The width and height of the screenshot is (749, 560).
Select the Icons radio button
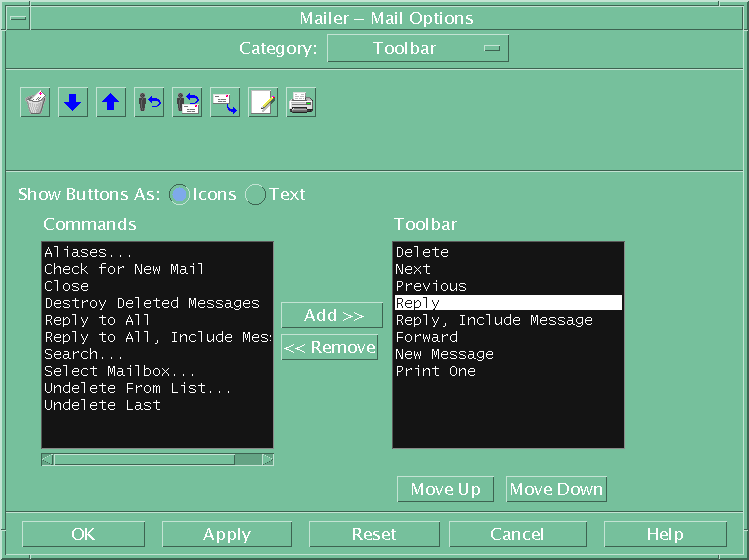tap(179, 195)
